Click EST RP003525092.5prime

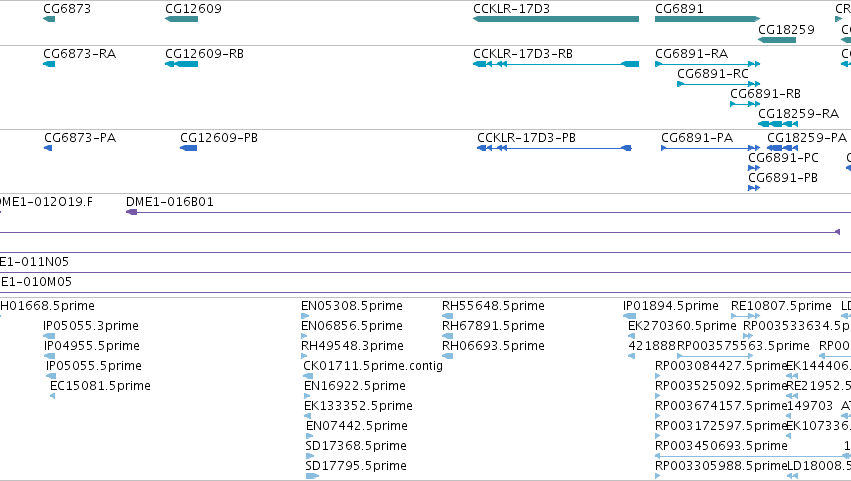pyautogui.click(x=658, y=396)
